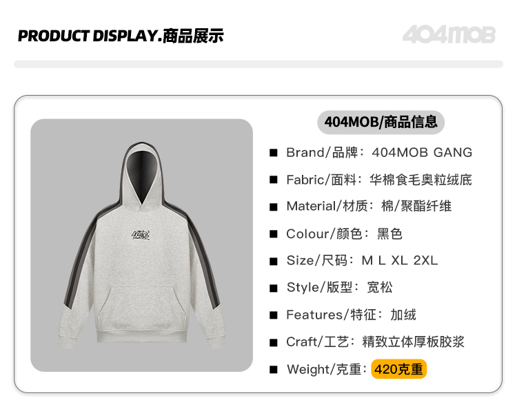Screen dimensions: 517x420
Task: Click the hoodie product image
Action: [x=142, y=245]
